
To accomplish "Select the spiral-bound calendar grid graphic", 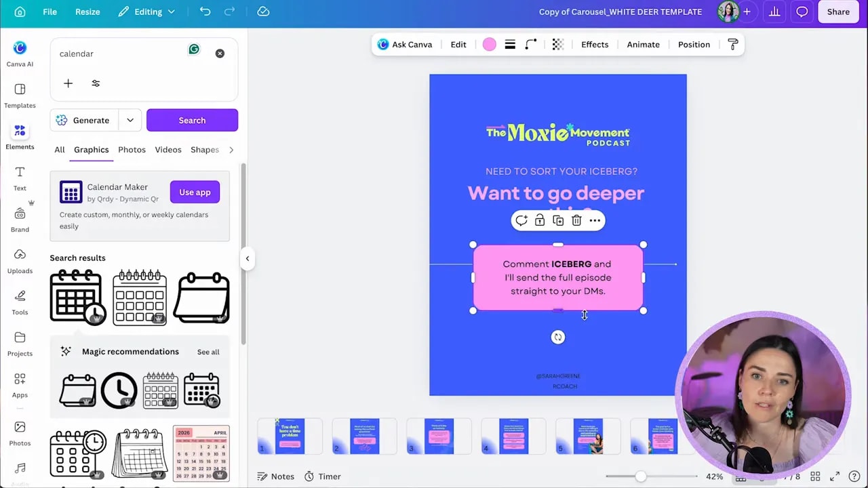I will click(x=140, y=297).
